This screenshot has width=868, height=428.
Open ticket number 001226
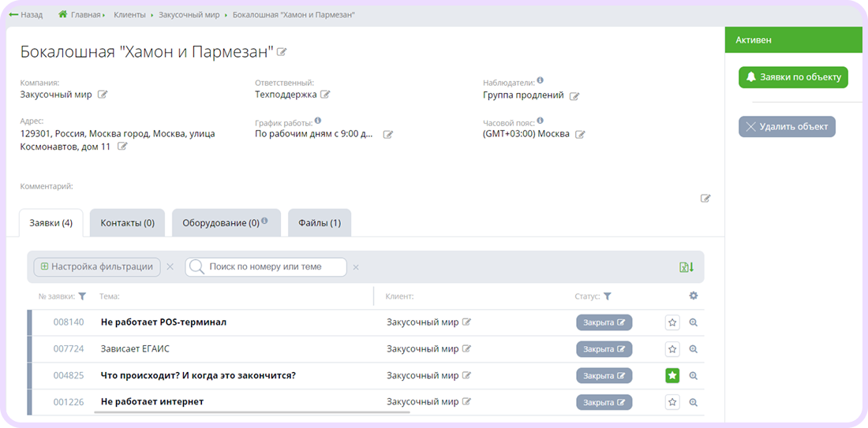coord(69,402)
